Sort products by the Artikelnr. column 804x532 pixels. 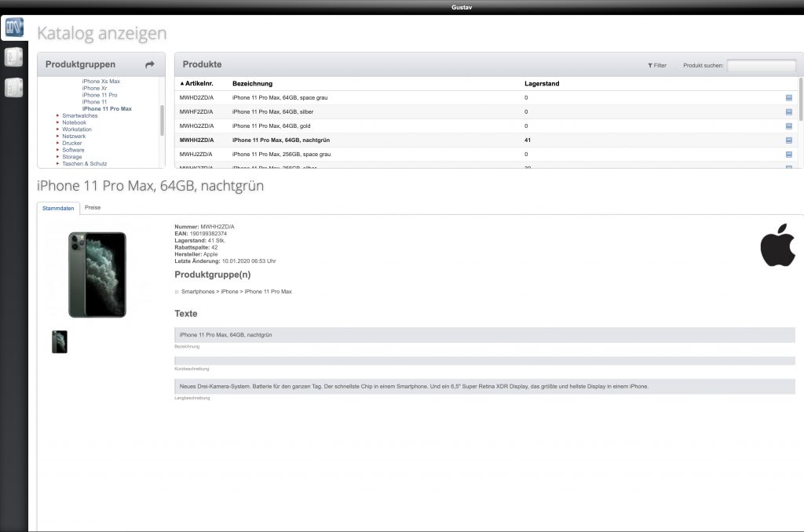coord(199,83)
